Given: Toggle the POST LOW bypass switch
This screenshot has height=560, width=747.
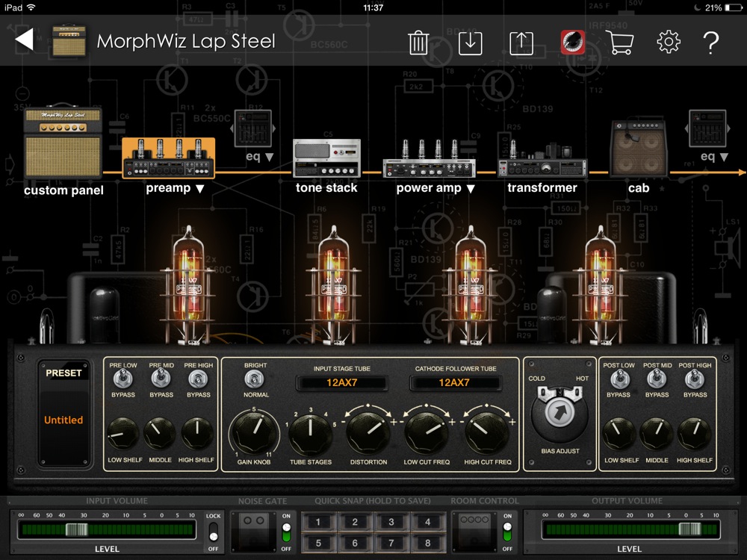Looking at the screenshot, I should tap(619, 379).
